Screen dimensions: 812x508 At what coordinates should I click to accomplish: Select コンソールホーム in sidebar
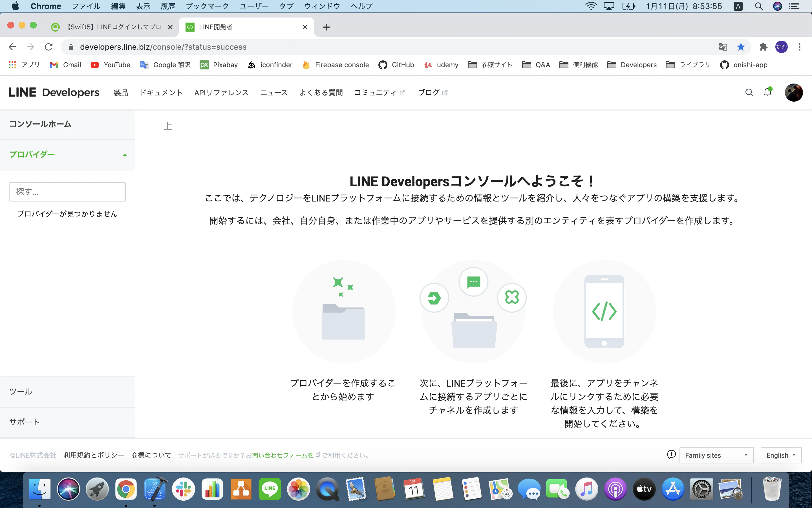point(67,124)
